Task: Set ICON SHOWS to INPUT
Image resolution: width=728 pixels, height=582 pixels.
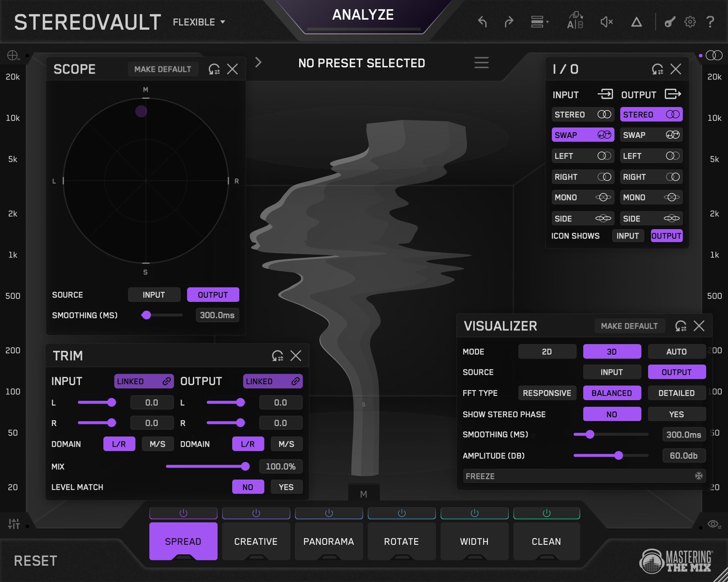Action: click(x=628, y=236)
